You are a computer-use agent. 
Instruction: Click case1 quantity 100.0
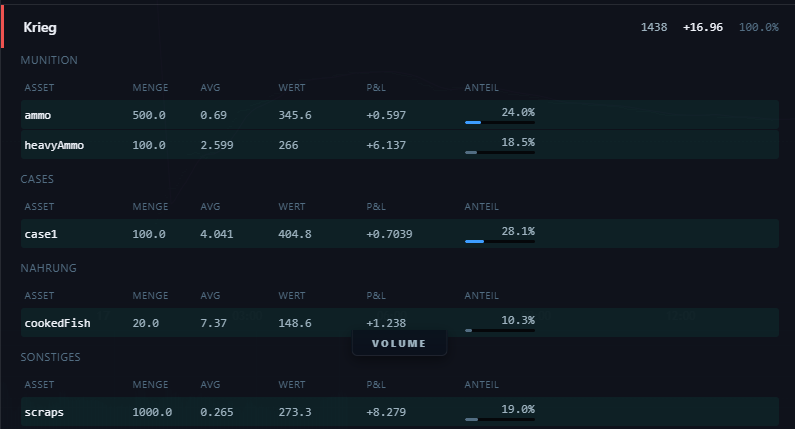point(149,234)
